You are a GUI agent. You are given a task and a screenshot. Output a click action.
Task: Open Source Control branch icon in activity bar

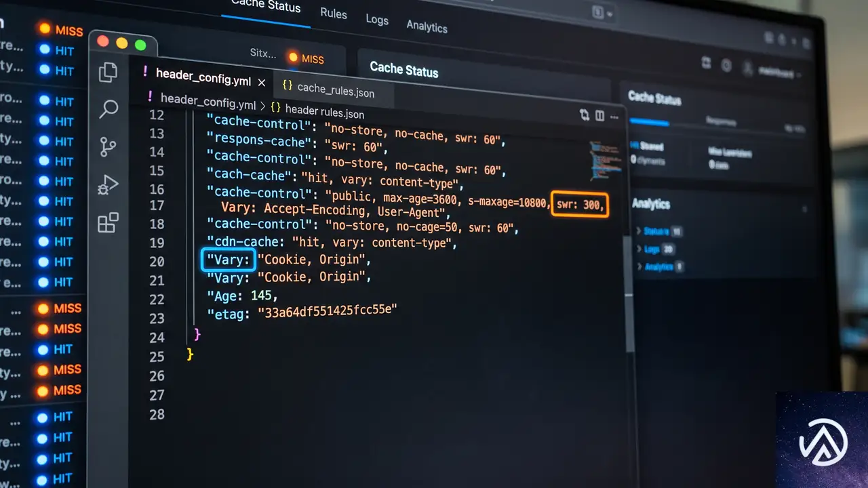108,147
